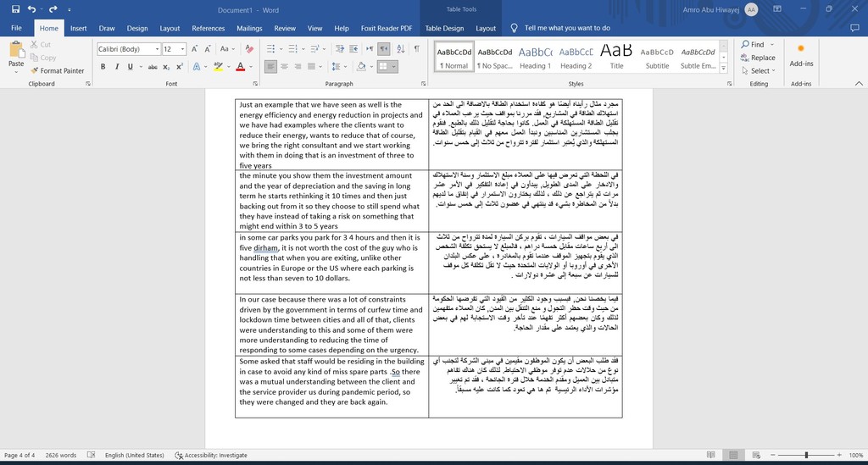Open the Add-ins button
Screen dimensions: 868x465
coord(801,56)
